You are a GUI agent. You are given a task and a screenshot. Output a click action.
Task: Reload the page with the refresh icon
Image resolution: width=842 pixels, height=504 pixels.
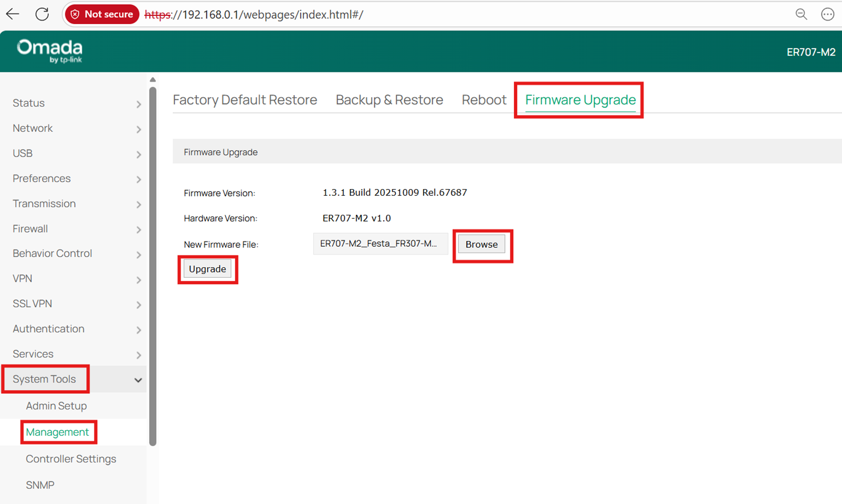click(x=42, y=14)
